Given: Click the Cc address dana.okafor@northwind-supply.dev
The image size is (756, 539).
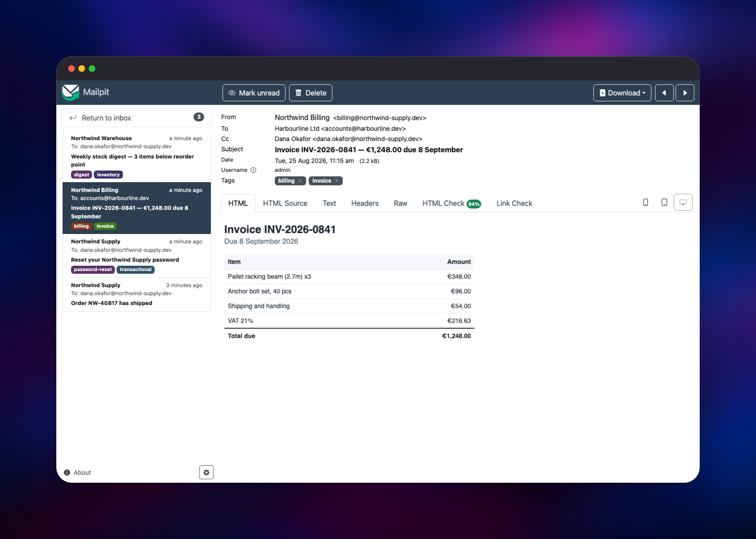Looking at the screenshot, I should [367, 139].
